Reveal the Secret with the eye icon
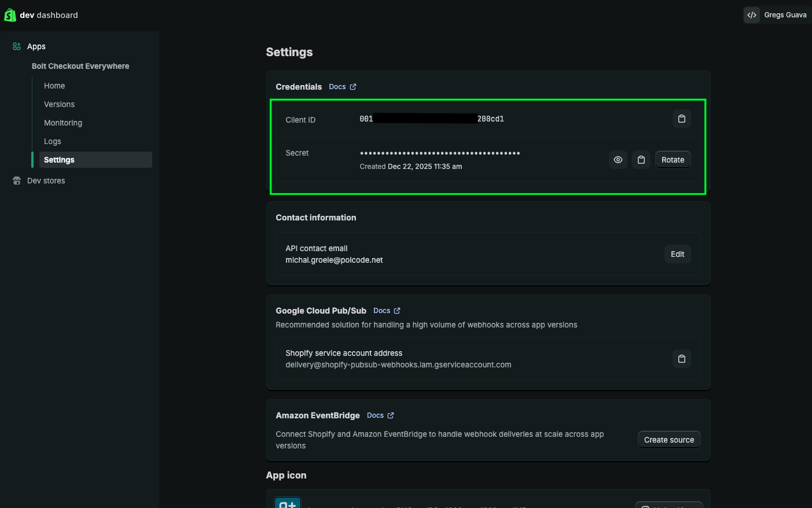Image resolution: width=812 pixels, height=508 pixels. 618,160
